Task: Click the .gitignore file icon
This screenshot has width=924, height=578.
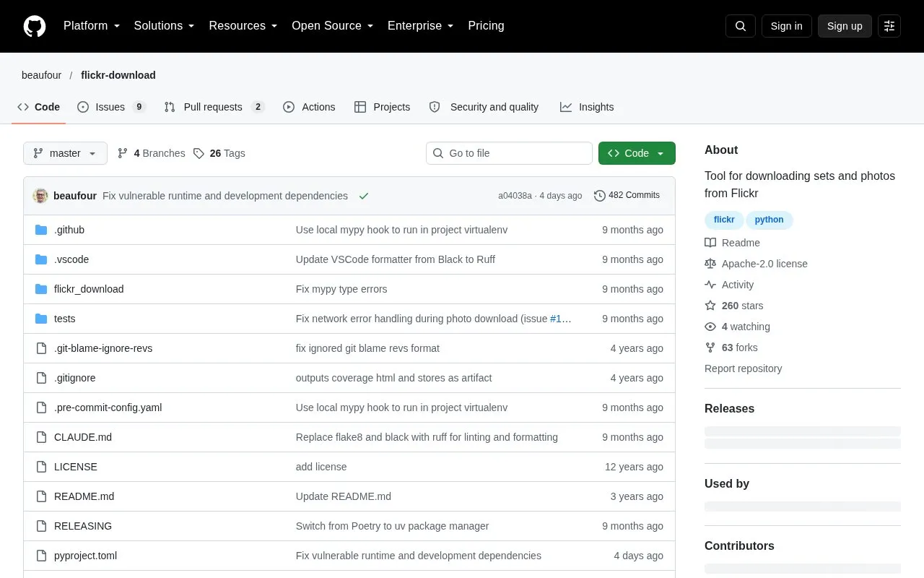Action: [x=41, y=378]
